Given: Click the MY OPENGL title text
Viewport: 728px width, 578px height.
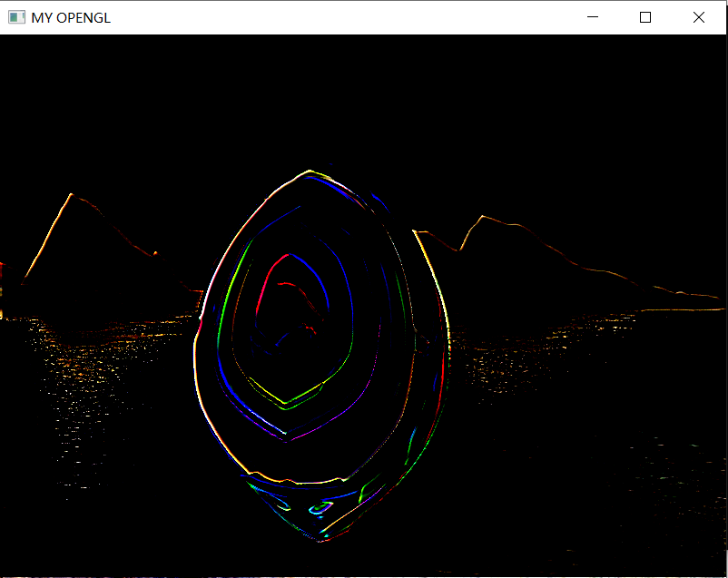Looking at the screenshot, I should tap(71, 17).
